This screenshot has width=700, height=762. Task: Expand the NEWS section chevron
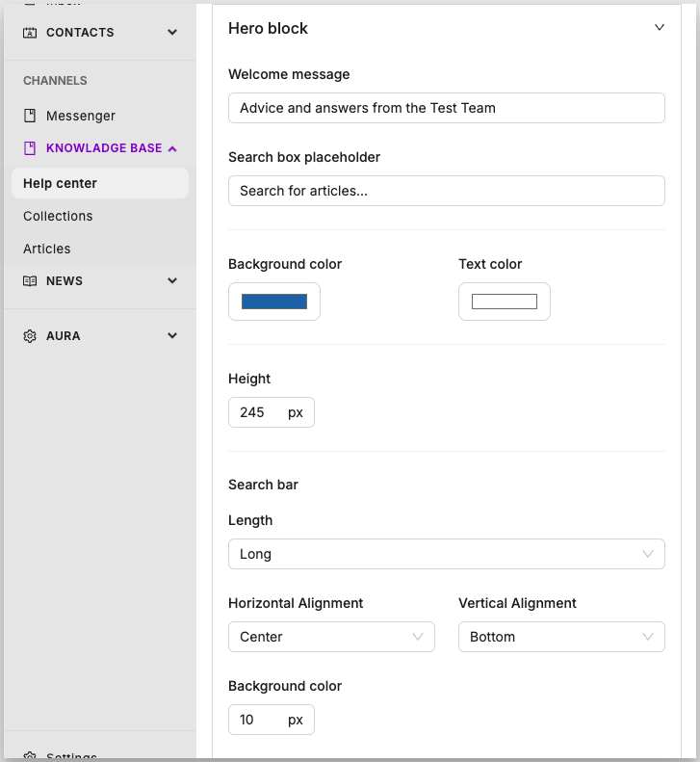pyautogui.click(x=172, y=281)
